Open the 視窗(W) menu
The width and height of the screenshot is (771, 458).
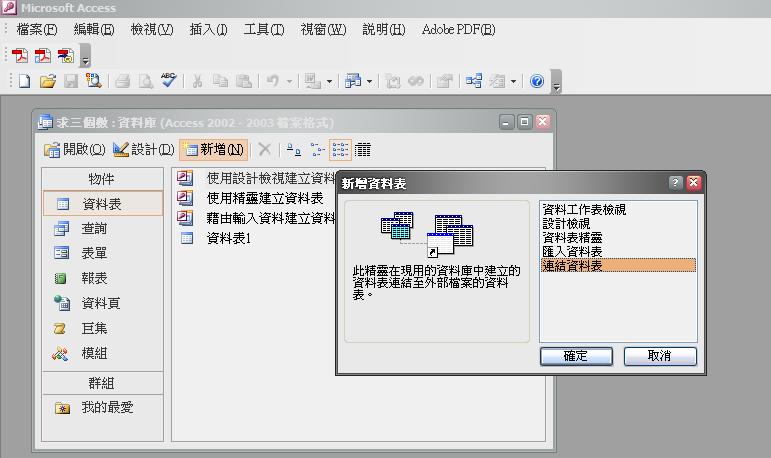point(324,30)
